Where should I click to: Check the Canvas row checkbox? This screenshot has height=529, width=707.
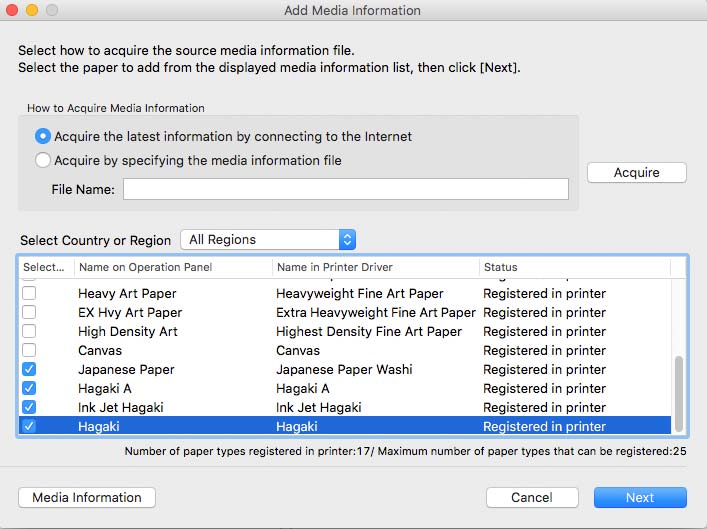pyautogui.click(x=29, y=350)
